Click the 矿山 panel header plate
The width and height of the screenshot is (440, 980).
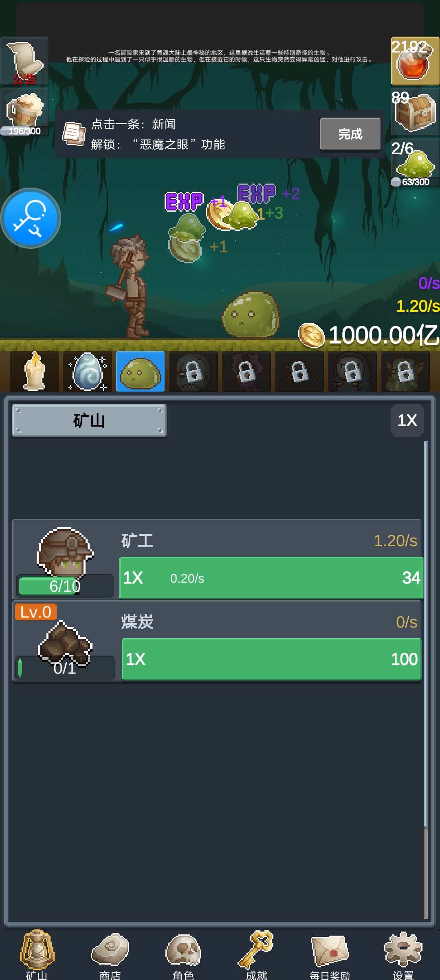coord(89,420)
